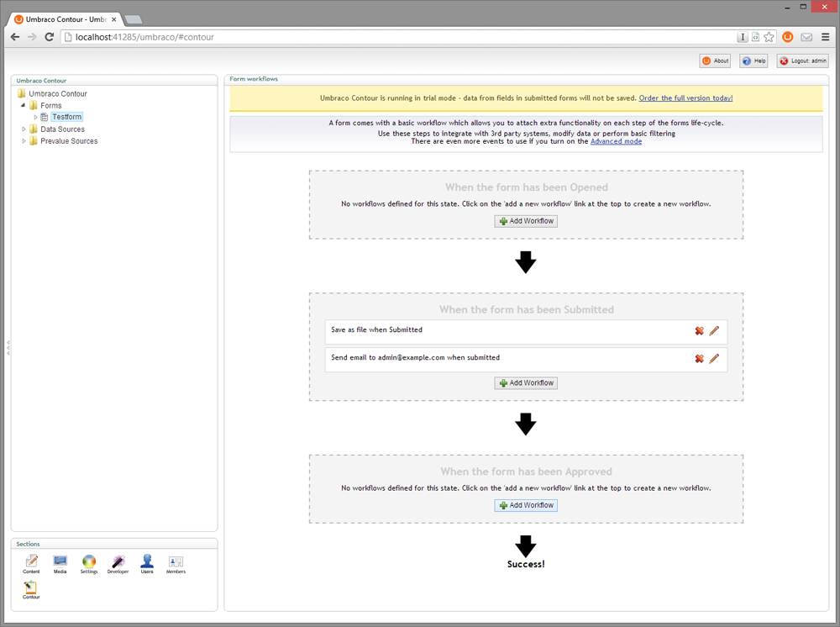The width and height of the screenshot is (840, 627).
Task: Add Workflow under 'When the form has been Submitted'
Action: [526, 383]
